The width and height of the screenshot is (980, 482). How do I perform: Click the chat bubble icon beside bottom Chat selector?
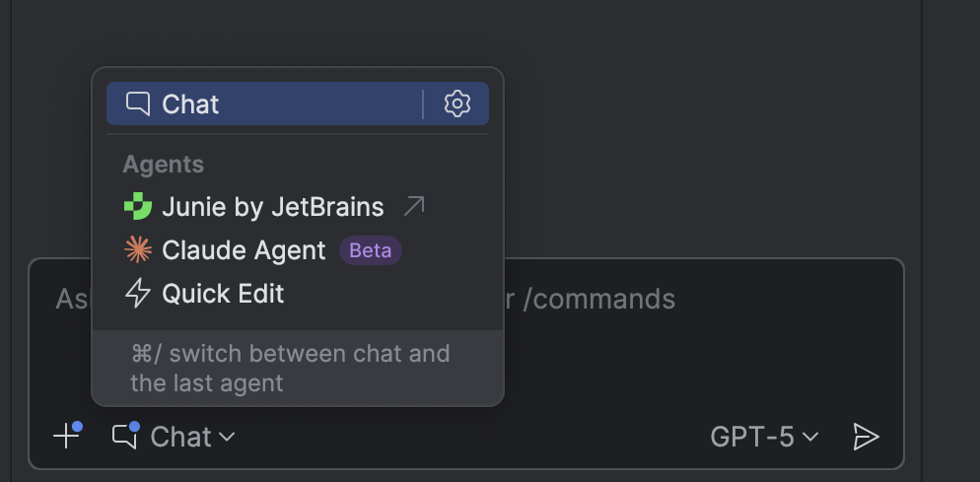click(x=125, y=436)
